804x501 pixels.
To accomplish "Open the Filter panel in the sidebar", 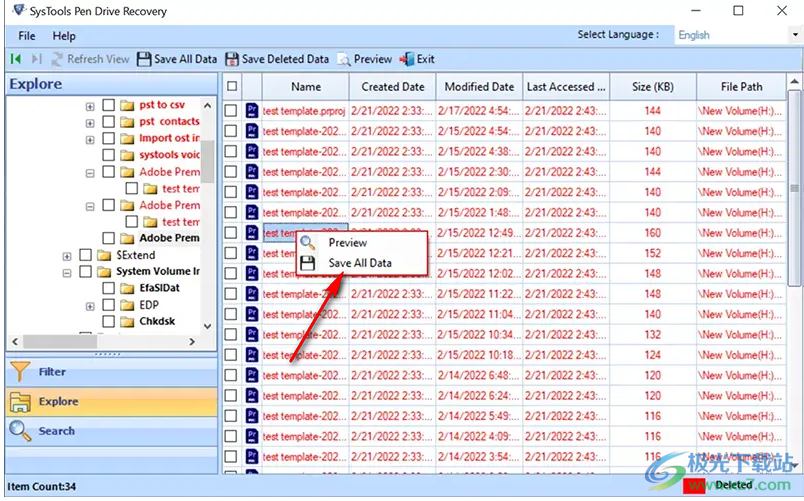I will (52, 372).
